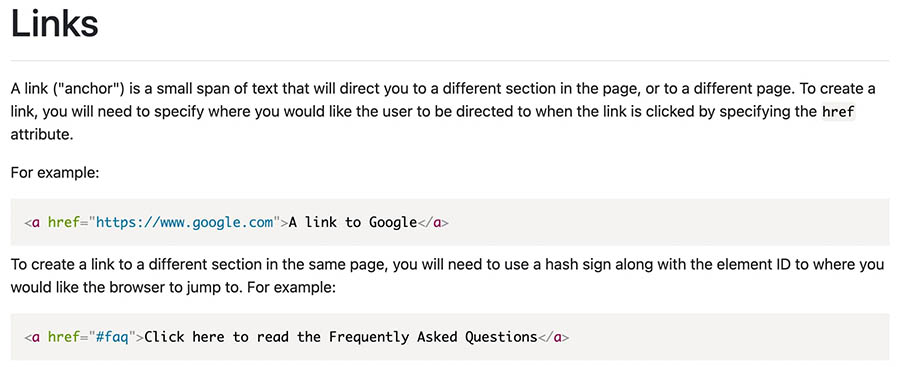The width and height of the screenshot is (900, 367).
Task: Click the opening <a tag in the first code block
Action: (32, 222)
